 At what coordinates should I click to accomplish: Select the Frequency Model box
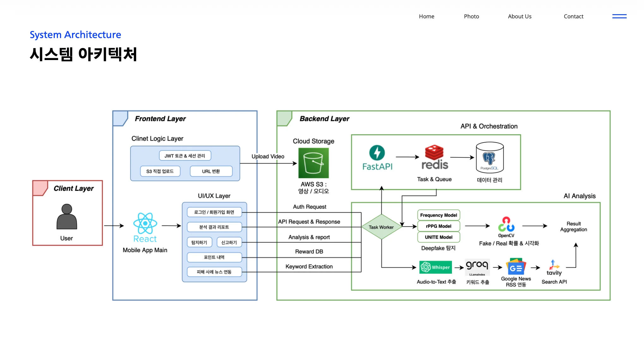point(438,215)
